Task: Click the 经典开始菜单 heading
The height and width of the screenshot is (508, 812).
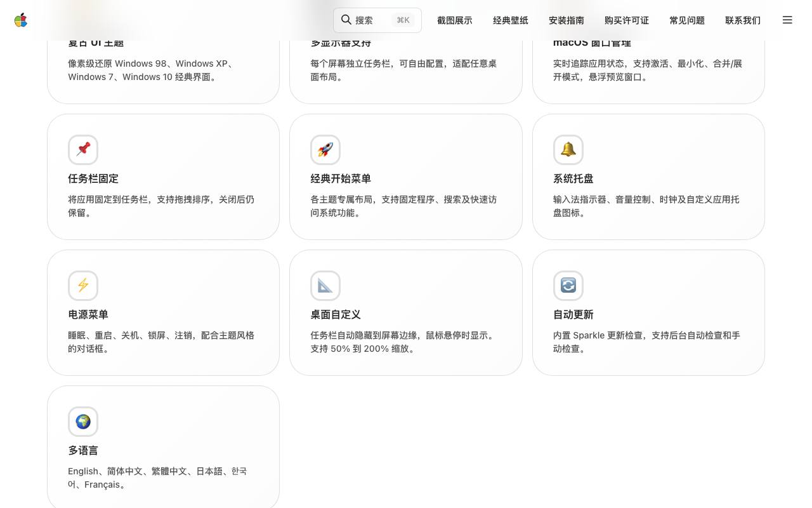Action: 341,179
